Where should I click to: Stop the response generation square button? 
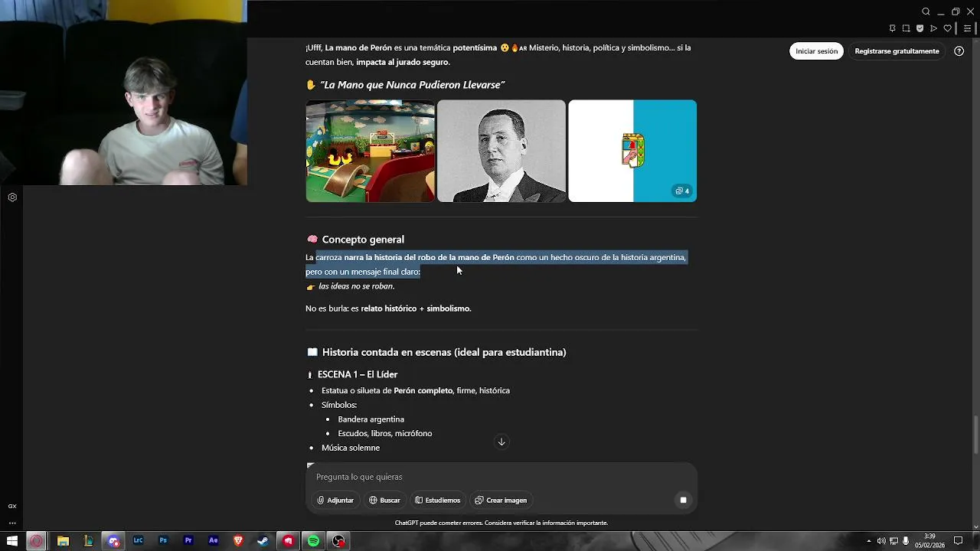683,500
